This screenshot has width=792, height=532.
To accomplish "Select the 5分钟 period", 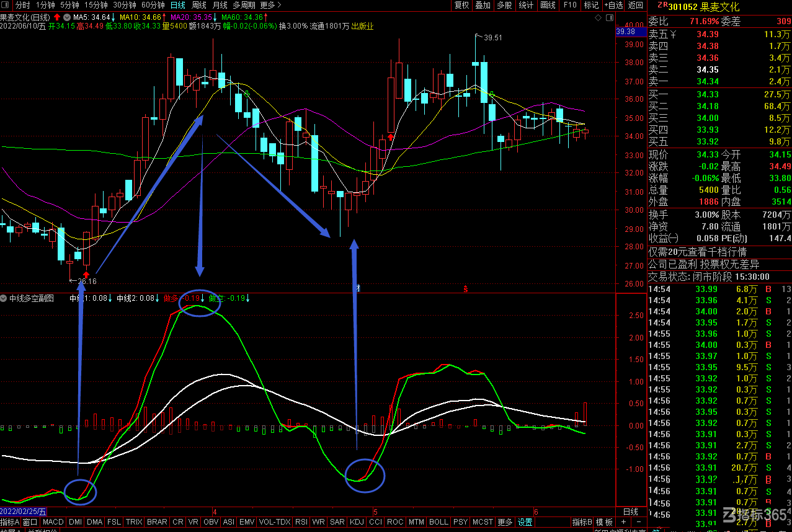I will [69, 5].
